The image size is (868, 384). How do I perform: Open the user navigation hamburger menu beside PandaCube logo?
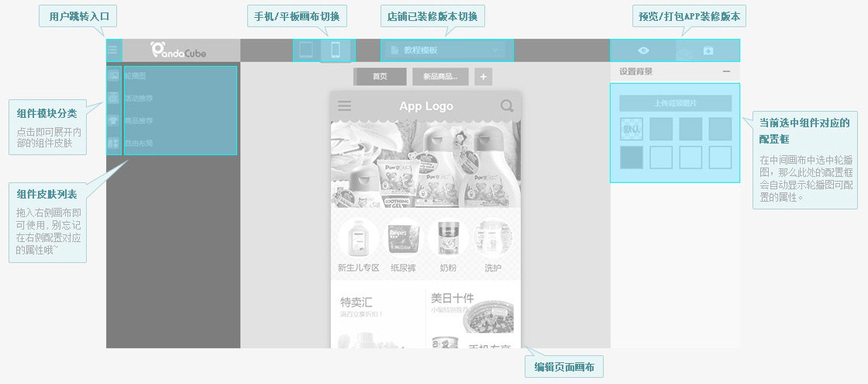113,50
